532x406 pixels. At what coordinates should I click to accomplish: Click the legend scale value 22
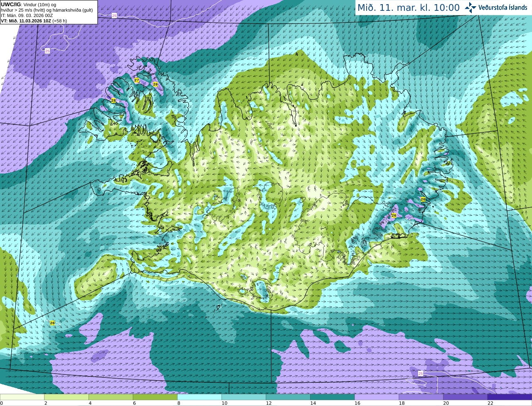490,403
